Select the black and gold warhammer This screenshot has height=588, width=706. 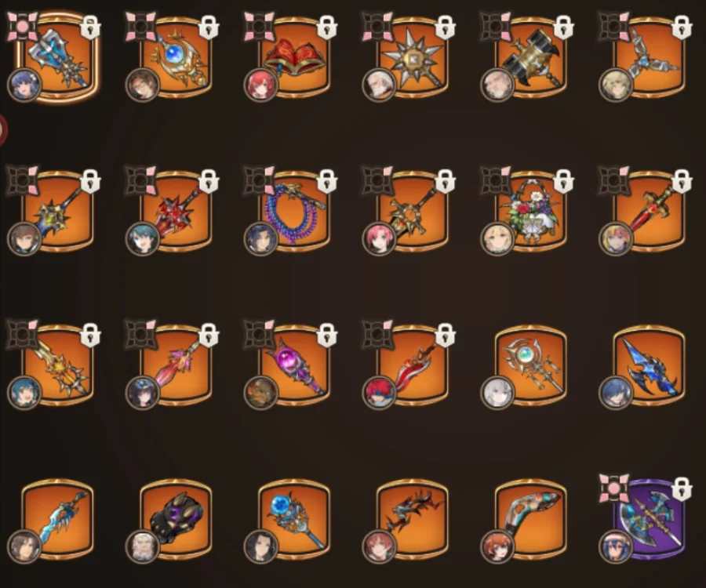click(x=531, y=57)
